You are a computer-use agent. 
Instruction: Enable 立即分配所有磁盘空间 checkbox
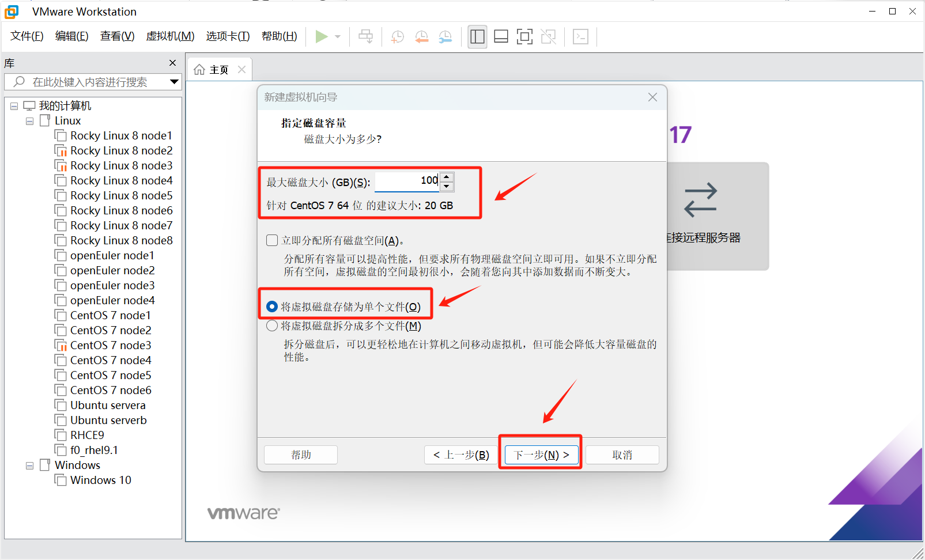(272, 240)
